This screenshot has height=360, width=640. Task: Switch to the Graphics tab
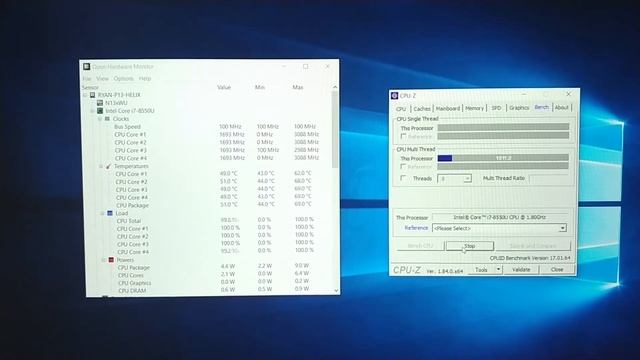pos(519,108)
